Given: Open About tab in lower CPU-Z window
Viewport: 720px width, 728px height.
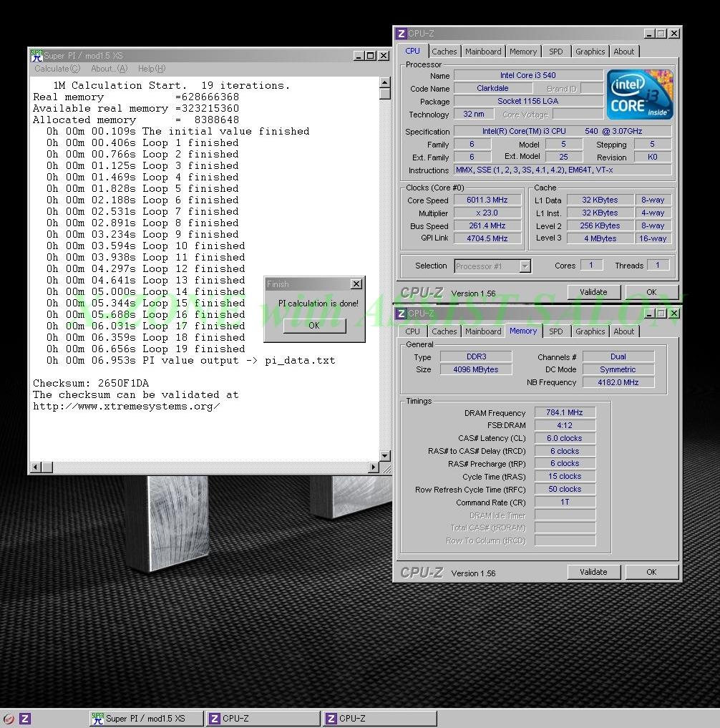Looking at the screenshot, I should pyautogui.click(x=623, y=331).
